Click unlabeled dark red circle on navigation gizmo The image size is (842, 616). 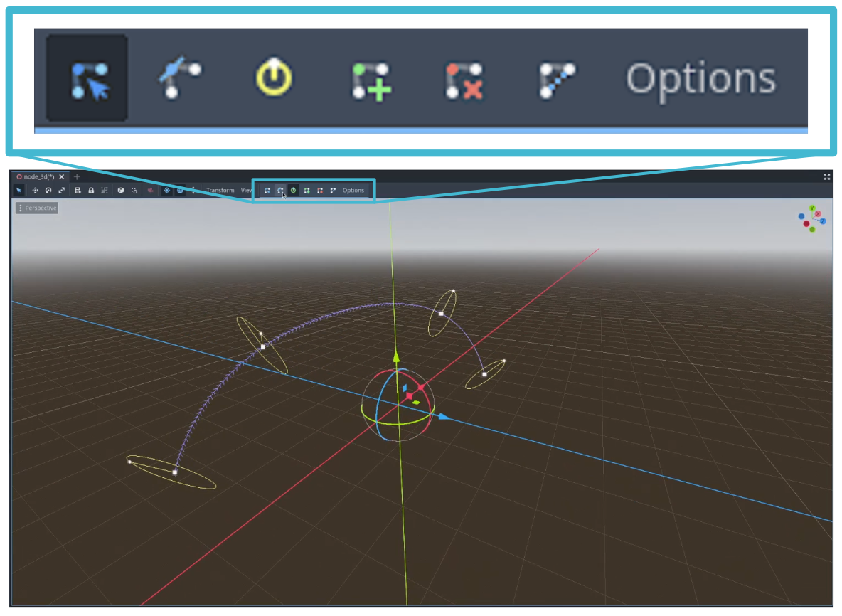[x=806, y=224]
